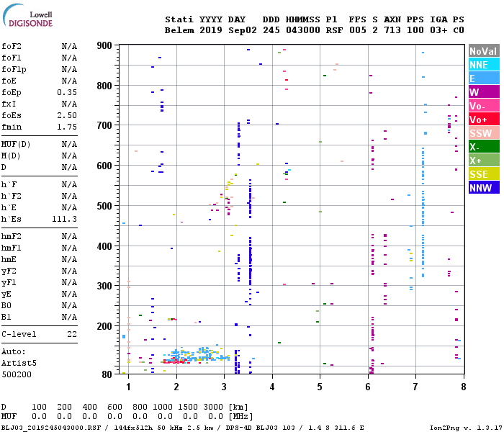Select the date Sep02 in header
The image size is (504, 432).
tap(243, 30)
